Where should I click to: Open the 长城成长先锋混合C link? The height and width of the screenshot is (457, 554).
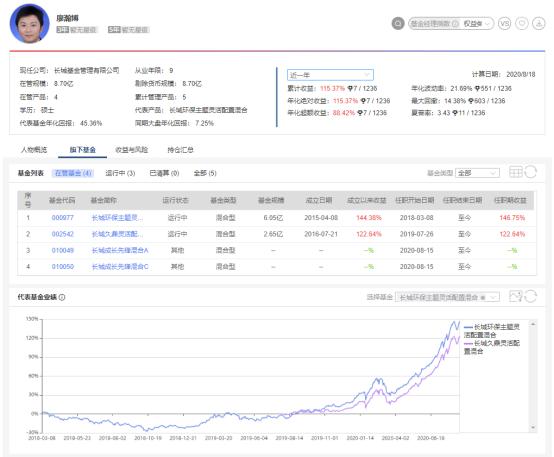click(120, 266)
